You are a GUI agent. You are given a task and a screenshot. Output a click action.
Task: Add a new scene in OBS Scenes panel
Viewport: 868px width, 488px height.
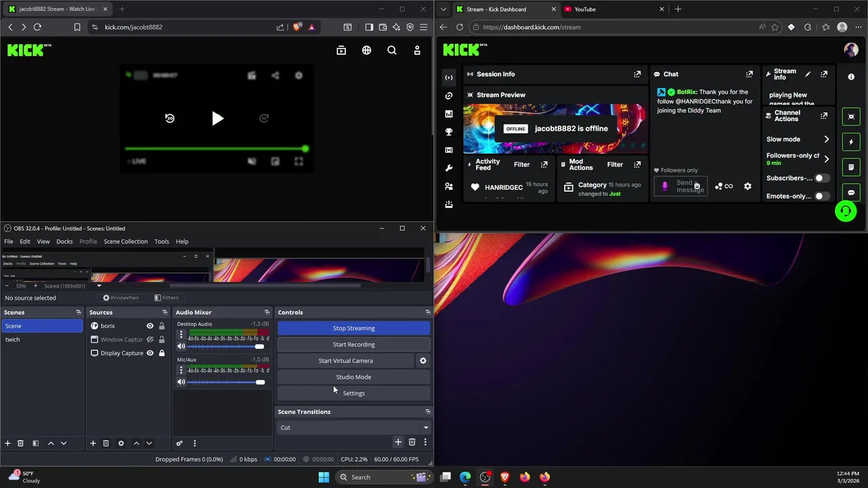7,443
